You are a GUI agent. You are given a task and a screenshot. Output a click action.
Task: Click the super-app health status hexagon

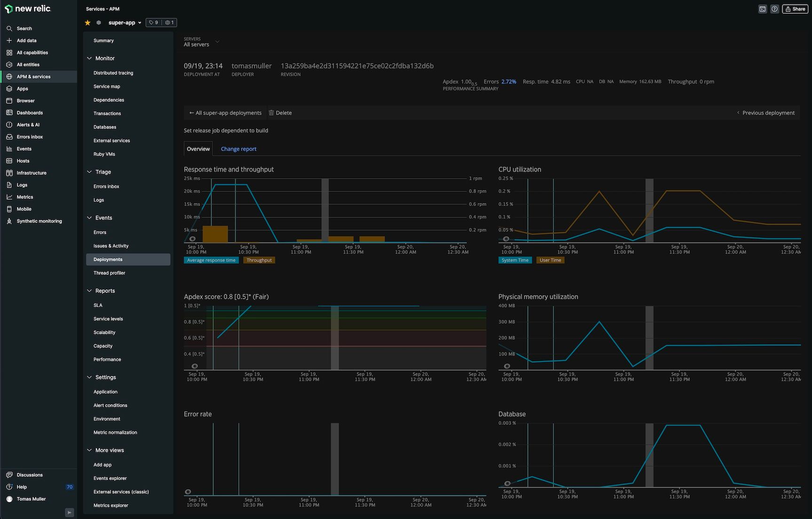[99, 23]
